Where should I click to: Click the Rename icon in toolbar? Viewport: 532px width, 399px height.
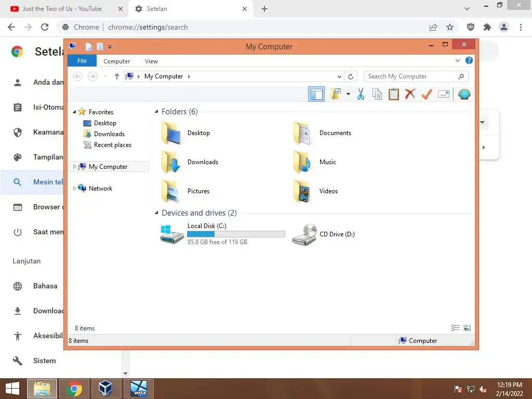(444, 94)
